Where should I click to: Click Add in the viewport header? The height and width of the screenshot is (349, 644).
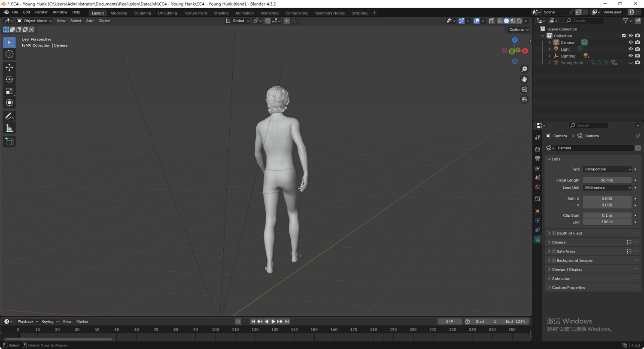[90, 21]
